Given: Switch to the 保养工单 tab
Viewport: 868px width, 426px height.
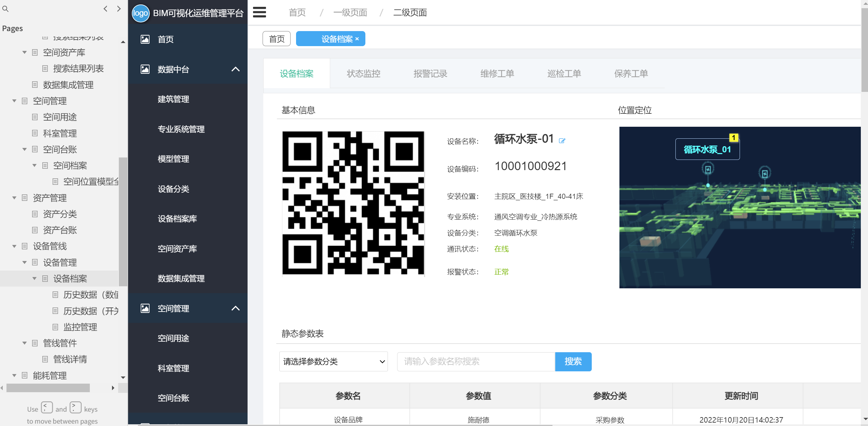Looking at the screenshot, I should tap(631, 73).
